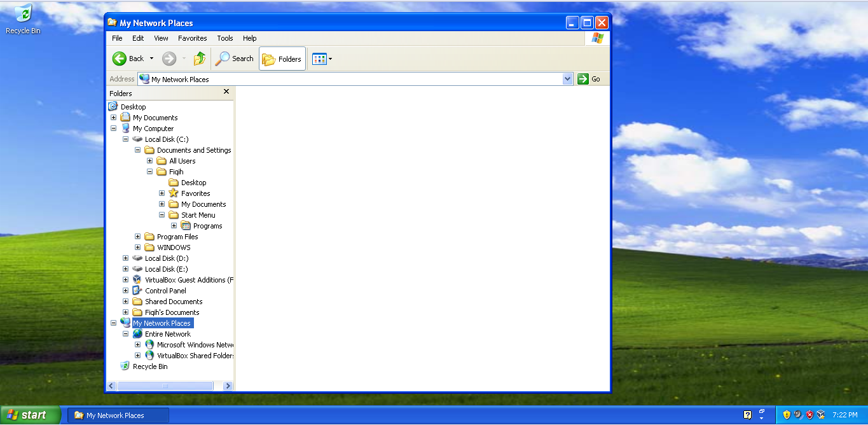Viewport: 868px width, 425px height.
Task: Expand All Users node
Action: (x=149, y=161)
